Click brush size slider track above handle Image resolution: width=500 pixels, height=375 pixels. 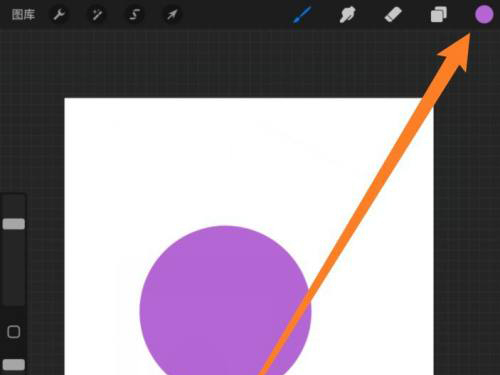[x=14, y=207]
